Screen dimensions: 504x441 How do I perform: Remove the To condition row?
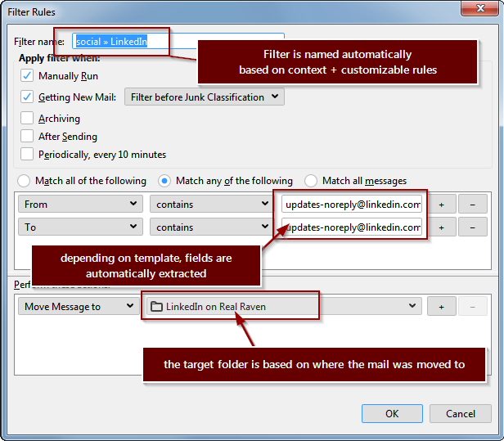(x=473, y=227)
